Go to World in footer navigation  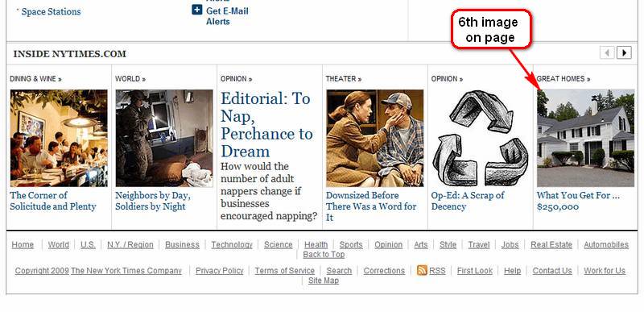click(58, 244)
